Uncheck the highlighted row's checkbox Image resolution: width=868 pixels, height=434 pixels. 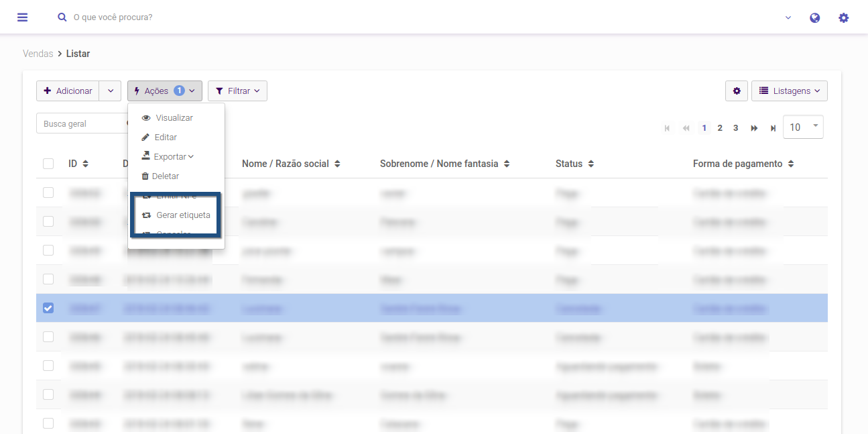pos(48,308)
